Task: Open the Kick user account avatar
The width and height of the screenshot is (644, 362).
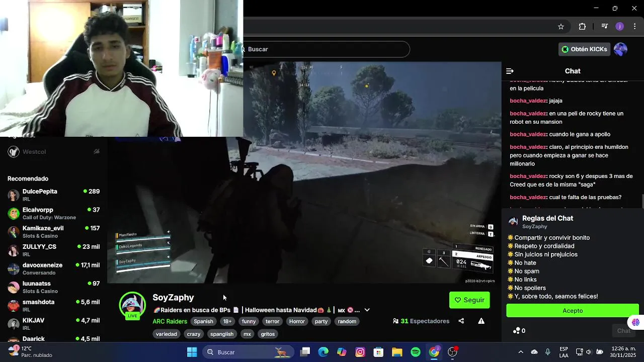Action: tap(620, 49)
